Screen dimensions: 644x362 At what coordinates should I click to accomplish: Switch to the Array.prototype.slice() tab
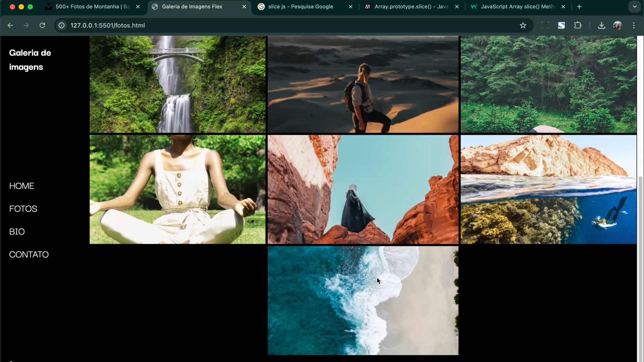pos(411,7)
